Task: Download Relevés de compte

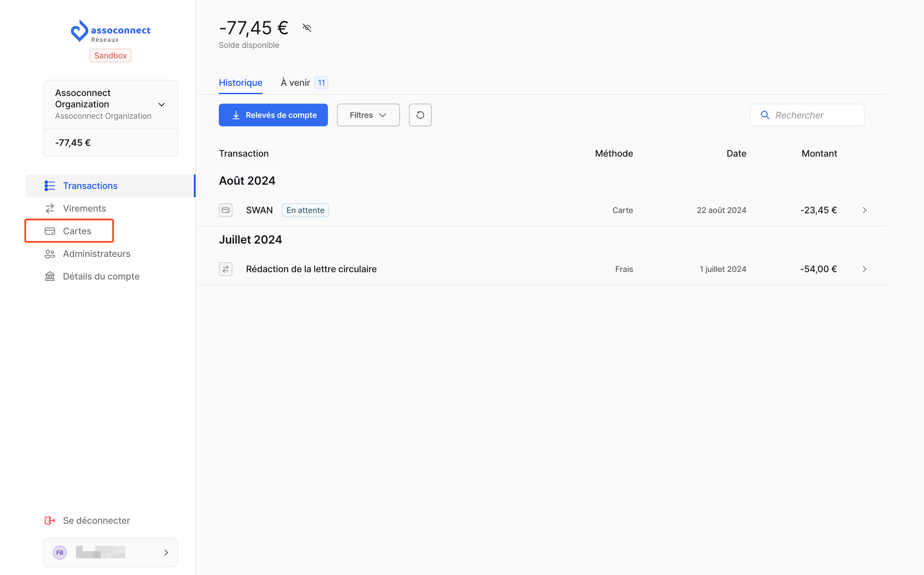Action: (x=273, y=115)
